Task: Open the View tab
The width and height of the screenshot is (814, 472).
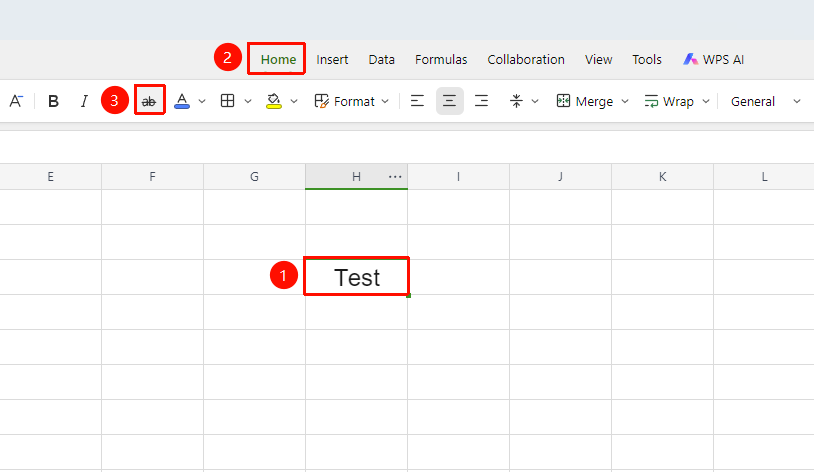Action: pyautogui.click(x=599, y=60)
